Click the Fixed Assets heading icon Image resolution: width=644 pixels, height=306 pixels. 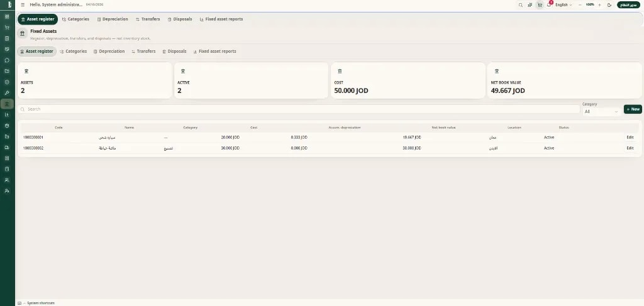point(22,34)
